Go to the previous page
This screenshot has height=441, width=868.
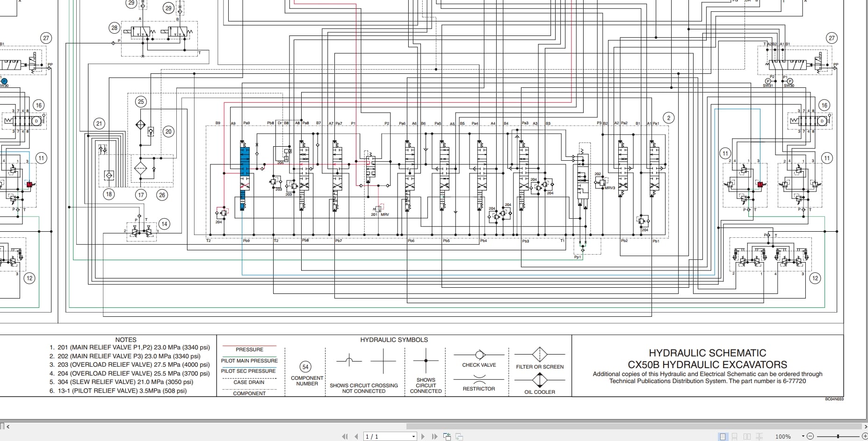coord(356,436)
